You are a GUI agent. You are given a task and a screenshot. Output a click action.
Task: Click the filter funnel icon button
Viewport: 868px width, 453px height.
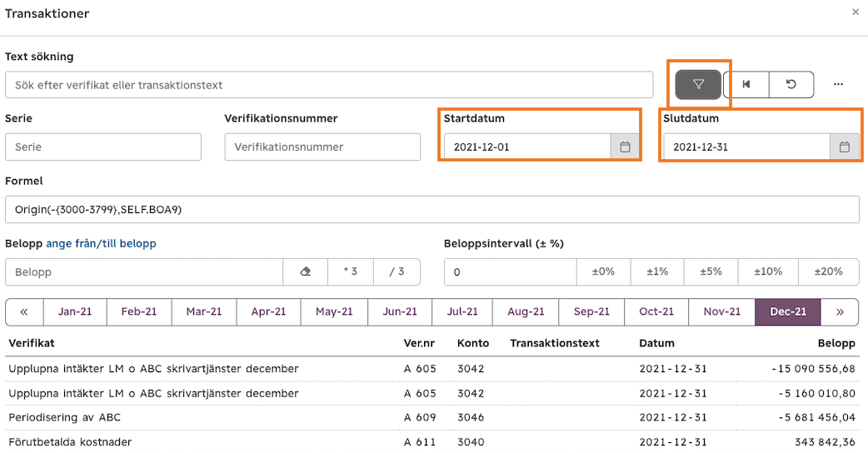(698, 85)
